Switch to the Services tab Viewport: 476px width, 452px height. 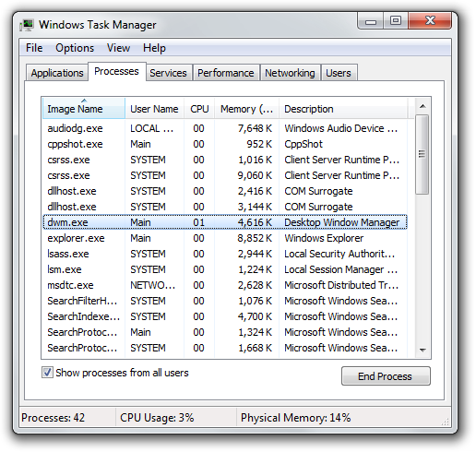(x=168, y=73)
